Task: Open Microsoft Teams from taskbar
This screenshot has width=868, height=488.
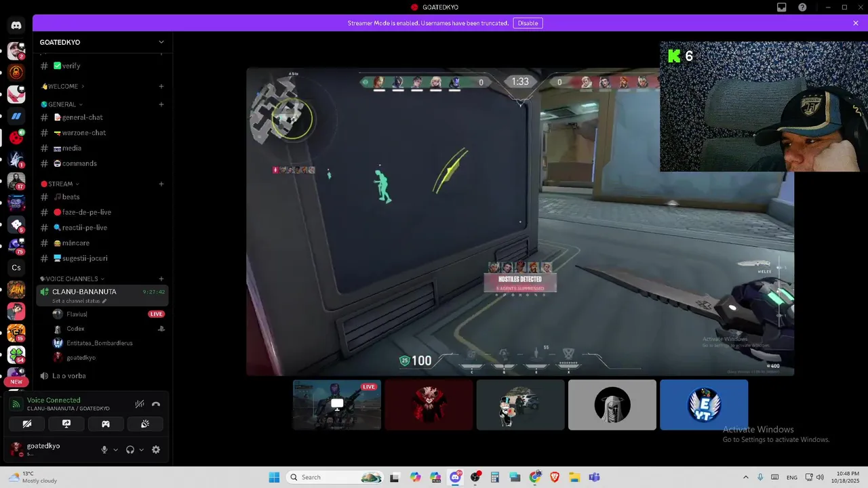Action: 595,477
